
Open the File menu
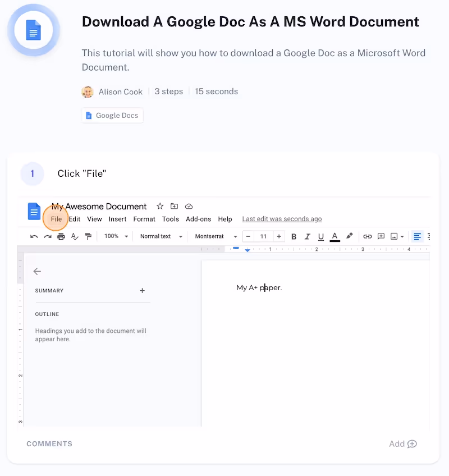pyautogui.click(x=57, y=219)
